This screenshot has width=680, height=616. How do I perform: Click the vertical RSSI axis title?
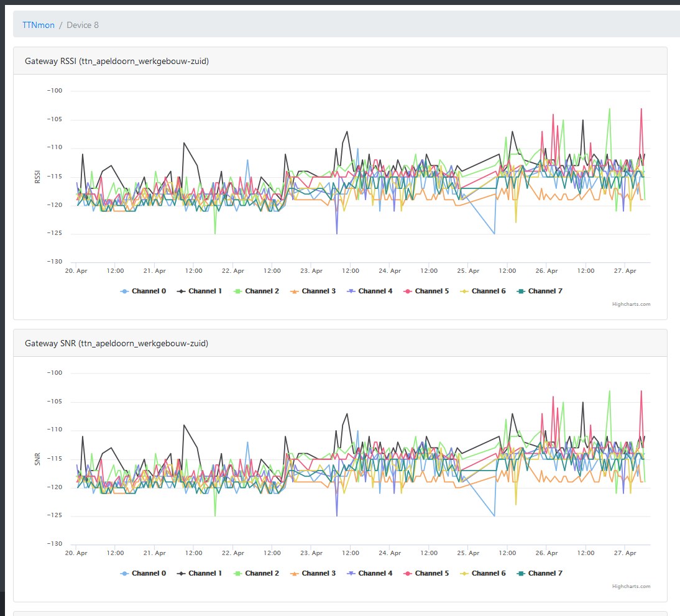tap(38, 177)
